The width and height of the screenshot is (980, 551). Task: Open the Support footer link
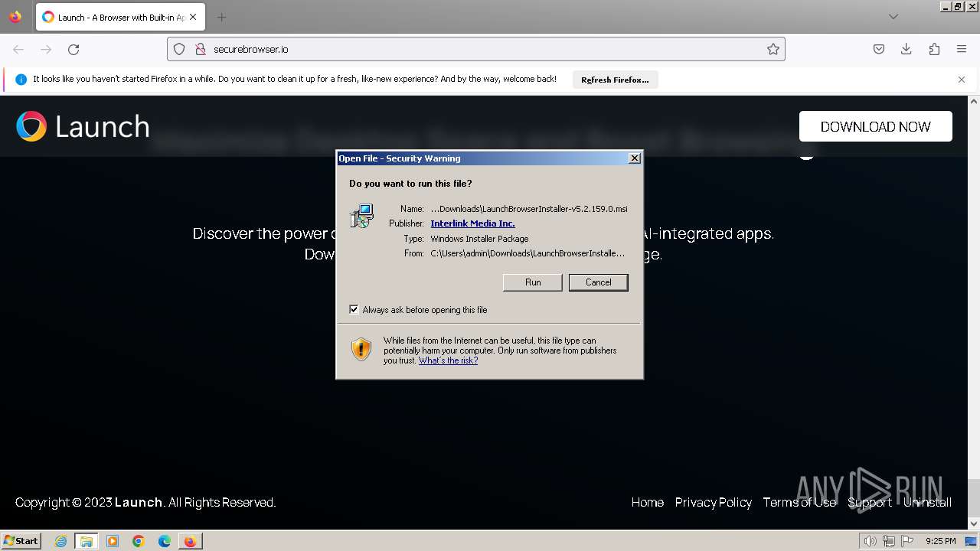pyautogui.click(x=870, y=502)
